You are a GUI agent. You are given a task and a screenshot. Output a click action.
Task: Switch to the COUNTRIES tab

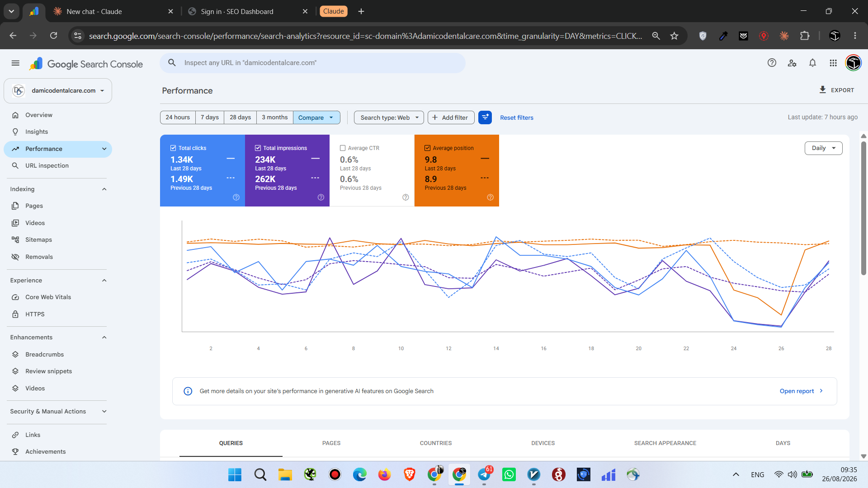coord(436,443)
